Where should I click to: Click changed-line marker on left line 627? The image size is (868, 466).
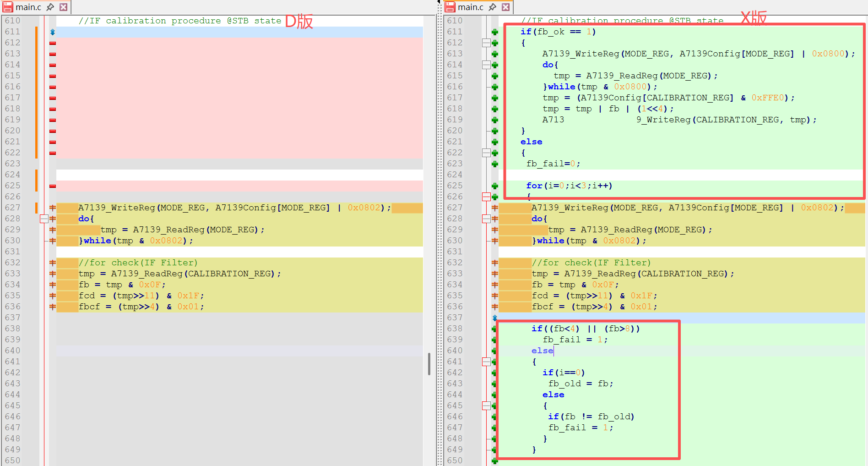tap(53, 208)
